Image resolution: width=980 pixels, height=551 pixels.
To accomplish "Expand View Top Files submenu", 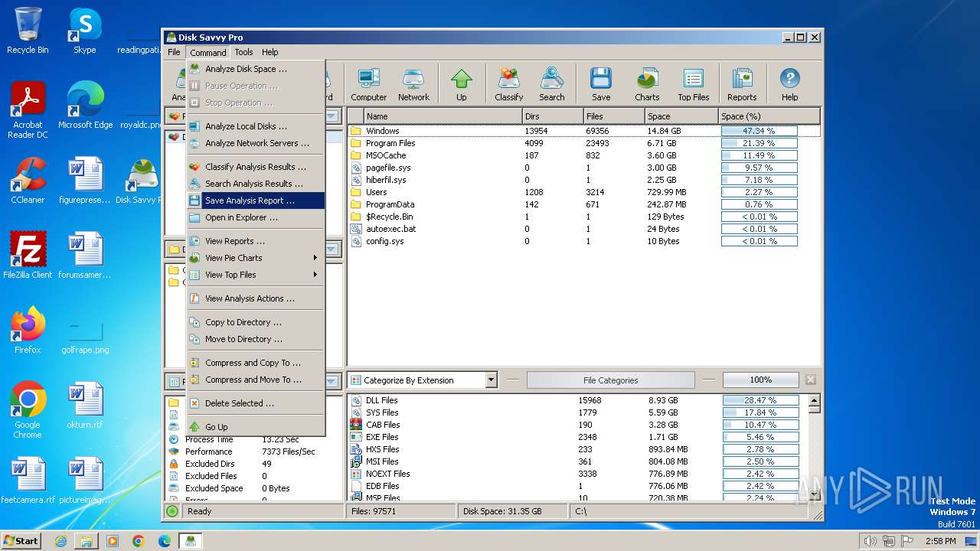I will coord(256,275).
